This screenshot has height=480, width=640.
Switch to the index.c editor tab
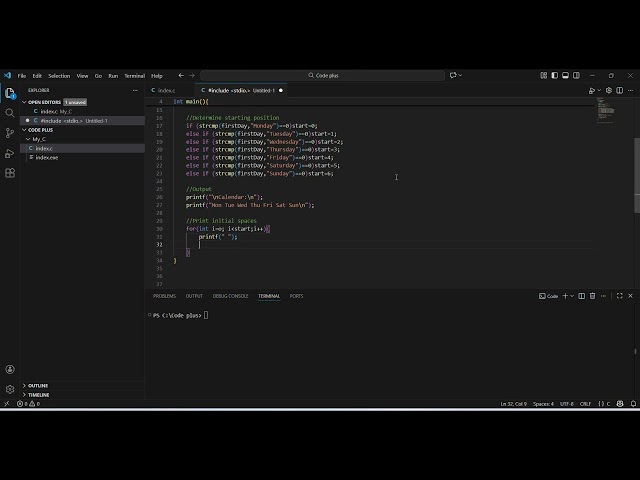(x=166, y=91)
